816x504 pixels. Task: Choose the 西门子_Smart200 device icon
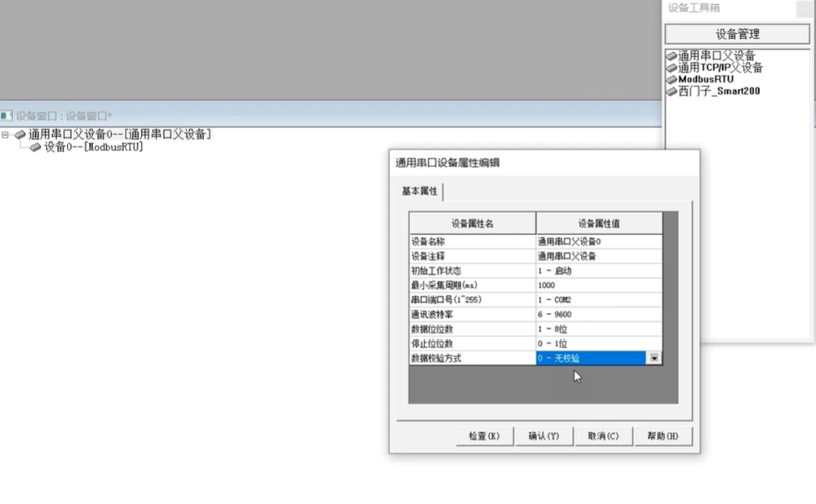pyautogui.click(x=672, y=91)
